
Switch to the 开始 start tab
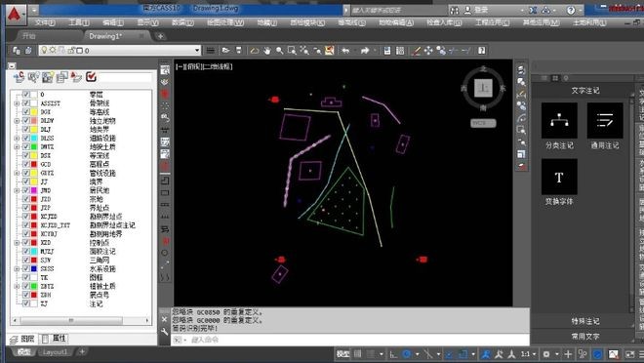pos(28,36)
